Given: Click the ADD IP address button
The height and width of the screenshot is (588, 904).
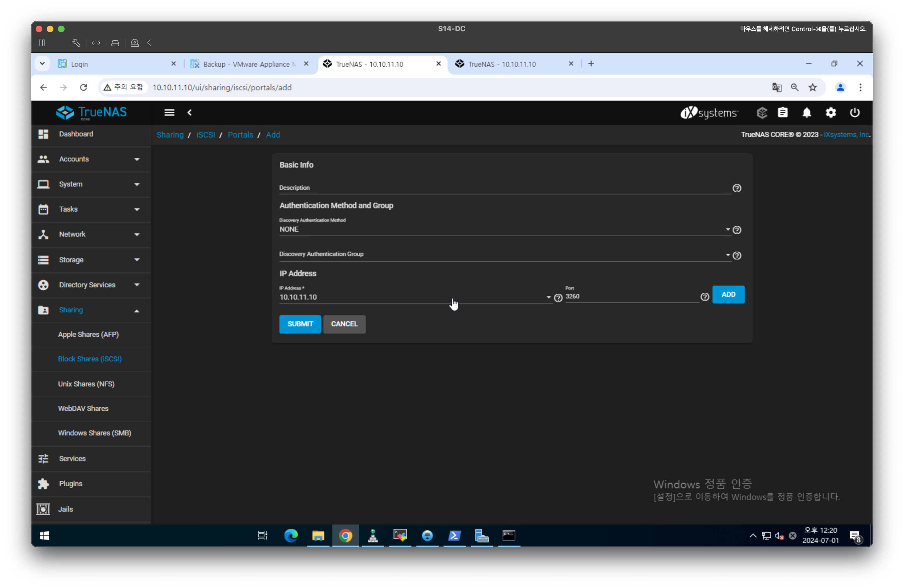Looking at the screenshot, I should (728, 295).
